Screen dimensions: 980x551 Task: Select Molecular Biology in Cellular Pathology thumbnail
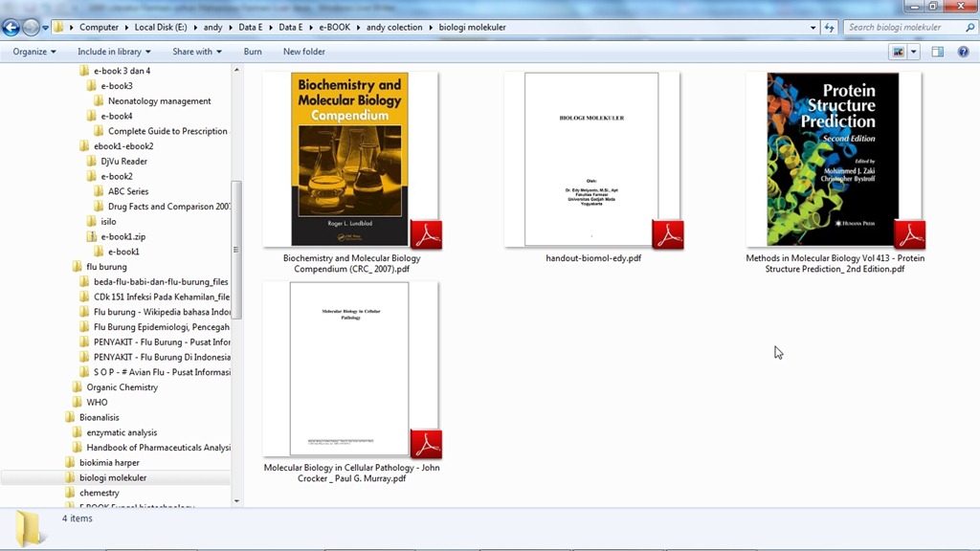click(x=349, y=368)
